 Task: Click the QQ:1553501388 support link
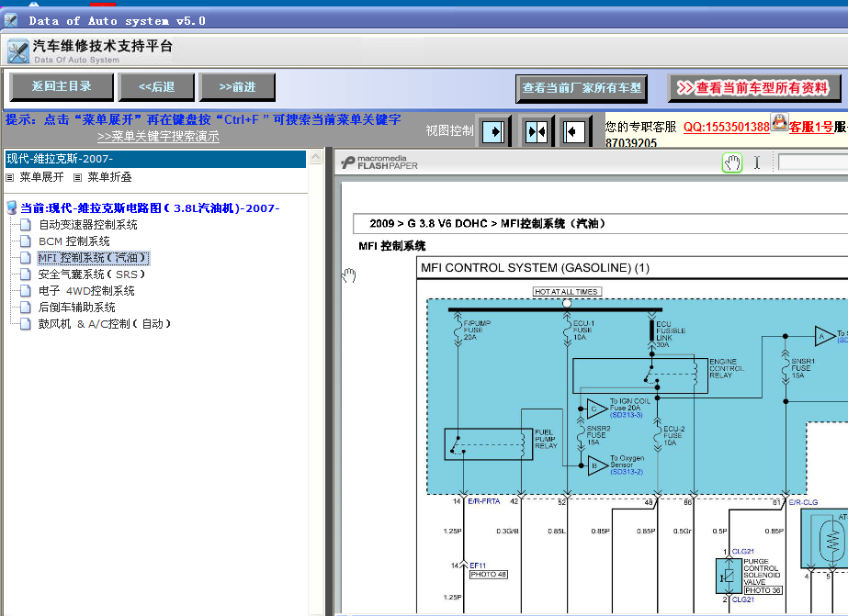(726, 127)
